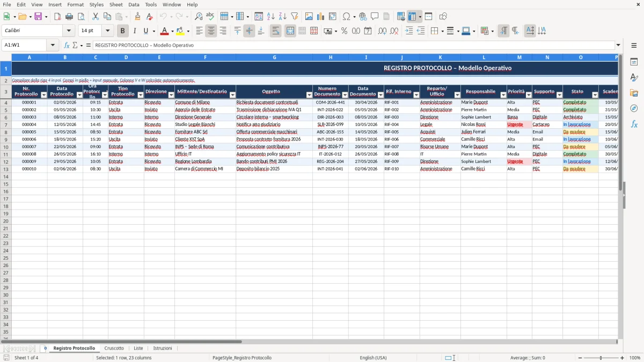Print the spreadsheet using the printer icon

(x=69, y=17)
